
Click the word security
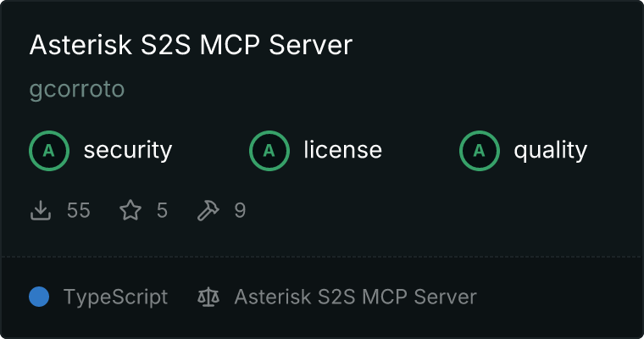128,150
